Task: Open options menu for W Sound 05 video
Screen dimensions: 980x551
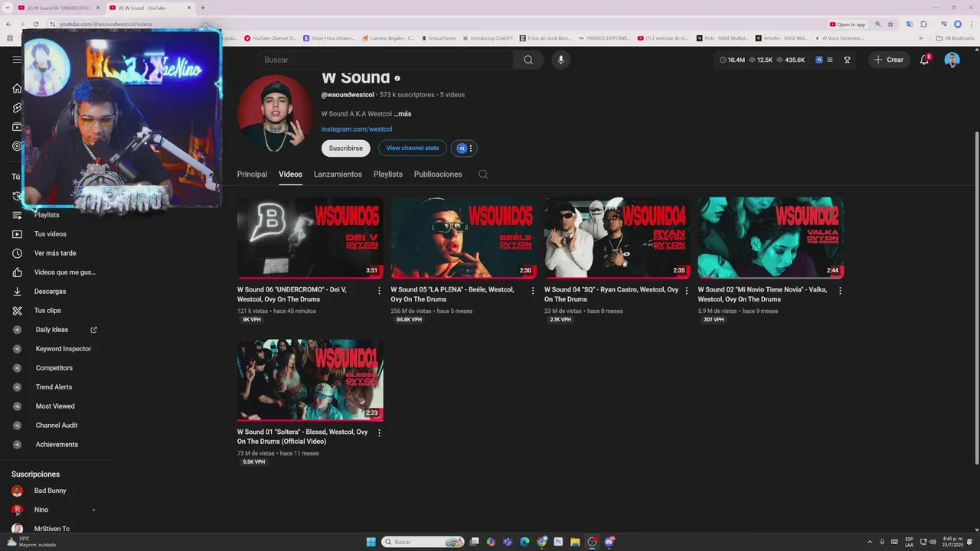Action: pos(533,291)
